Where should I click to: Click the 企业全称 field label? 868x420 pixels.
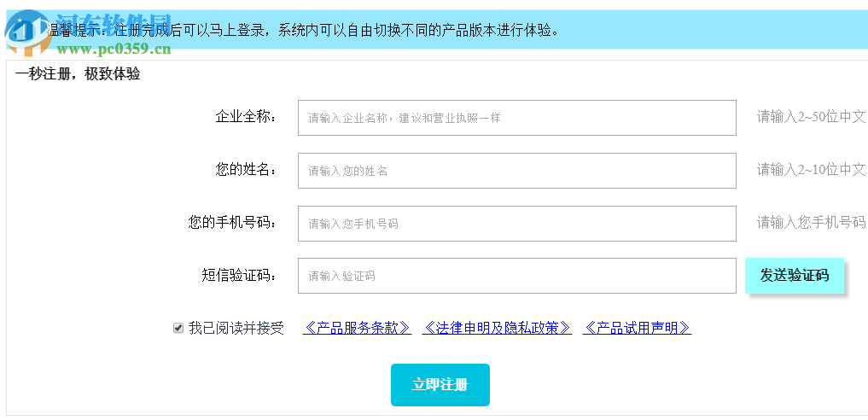(x=246, y=117)
